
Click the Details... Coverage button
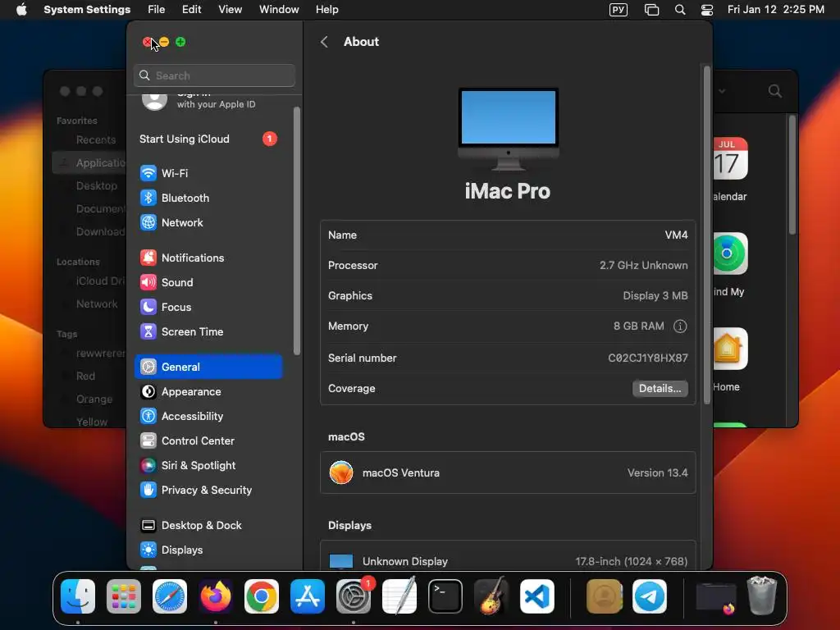click(660, 388)
